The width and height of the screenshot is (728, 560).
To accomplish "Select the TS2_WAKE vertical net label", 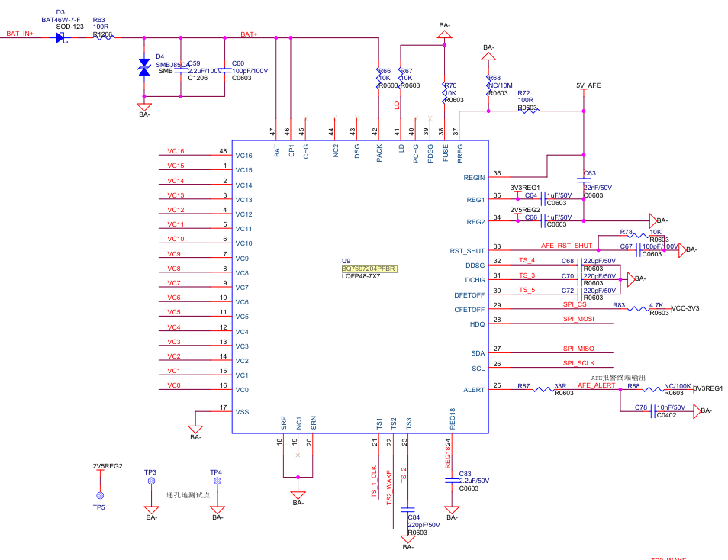I will pos(389,487).
